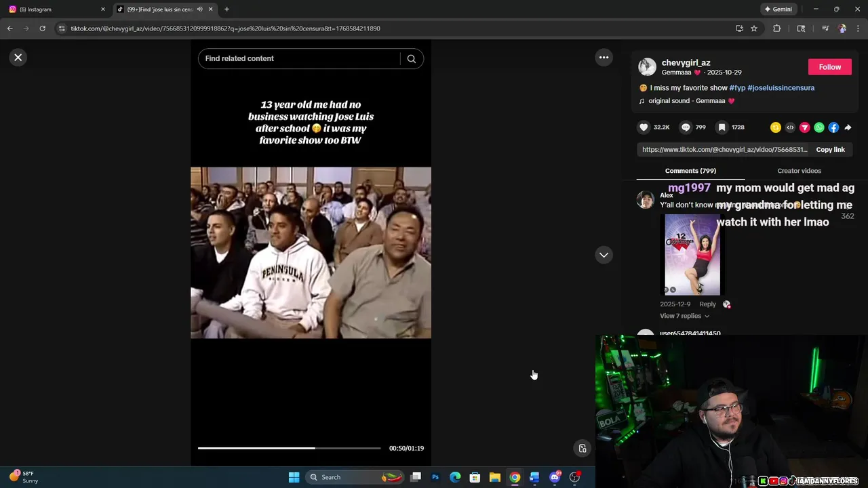Toggle the floating picture-in-picture player icon
Viewport: 868px width, 488px height.
tap(582, 448)
